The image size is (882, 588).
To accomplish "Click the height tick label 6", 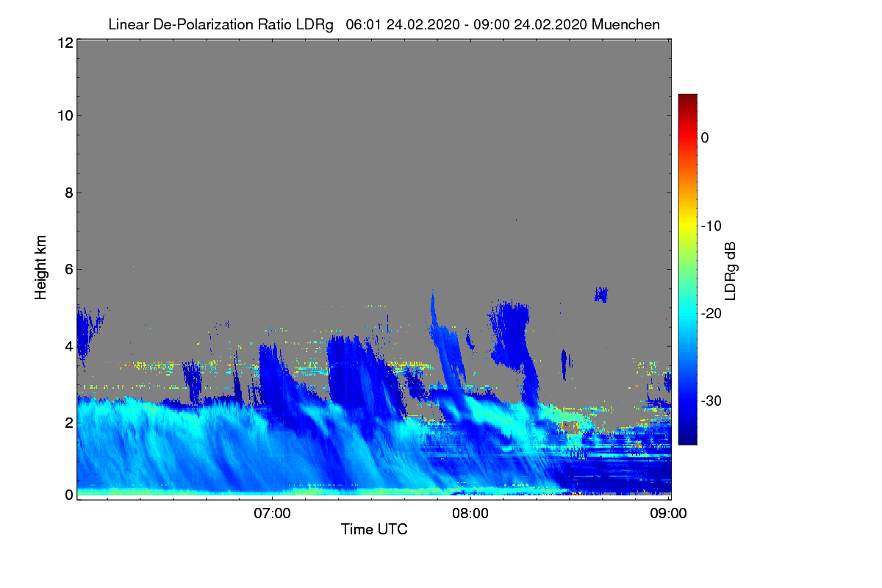I will [68, 269].
